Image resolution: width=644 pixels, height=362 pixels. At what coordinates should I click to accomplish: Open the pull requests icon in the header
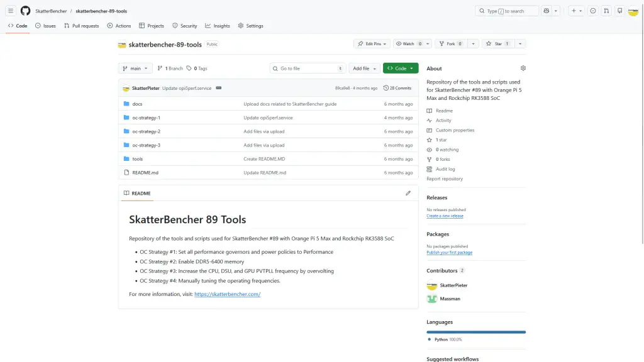pos(606,11)
